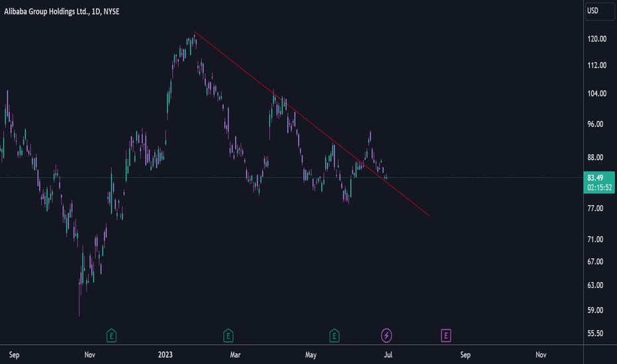Click the 2023 time axis label
Viewport: 617px width, 364px height.
166,355
